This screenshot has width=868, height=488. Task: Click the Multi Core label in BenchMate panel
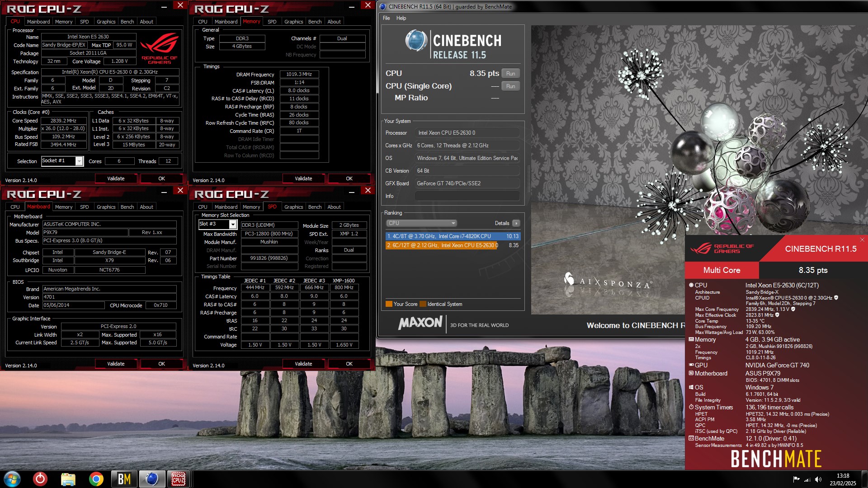(x=722, y=270)
